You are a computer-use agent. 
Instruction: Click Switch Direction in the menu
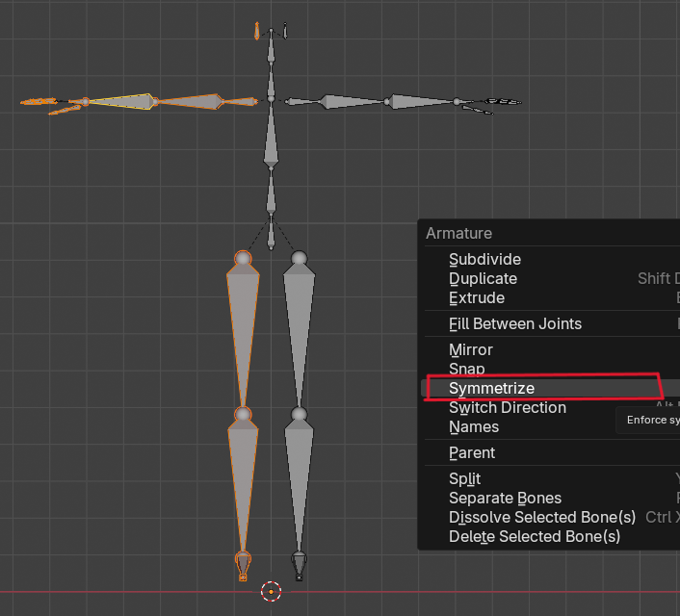click(507, 407)
